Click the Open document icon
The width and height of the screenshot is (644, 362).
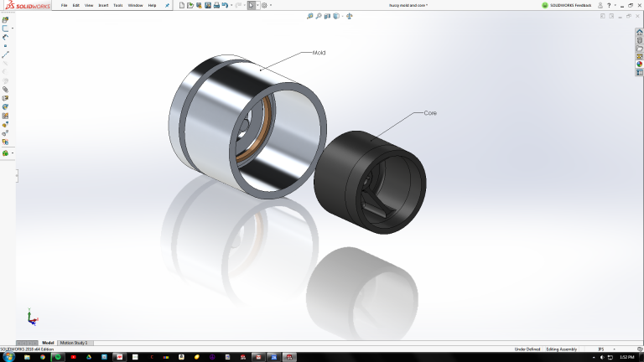pos(190,5)
